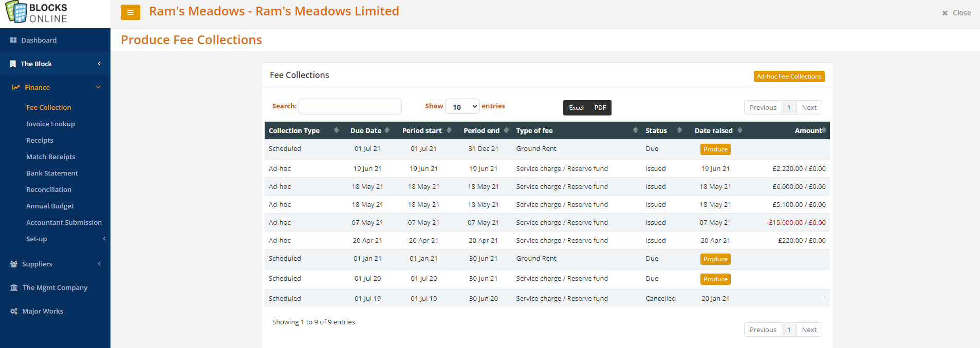The height and width of the screenshot is (348, 980).
Task: Produce the 01 Jul 21 Ground Rent collection
Action: tap(715, 149)
